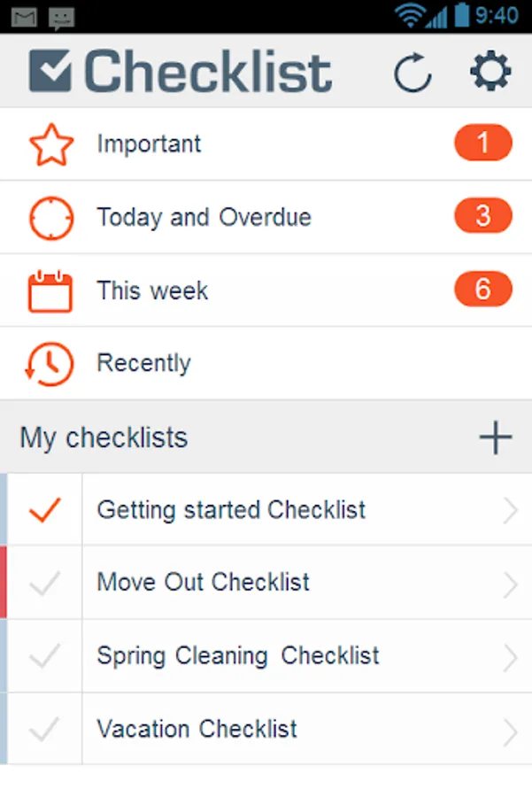
Task: Tap the refresh sync icon
Action: 412,73
